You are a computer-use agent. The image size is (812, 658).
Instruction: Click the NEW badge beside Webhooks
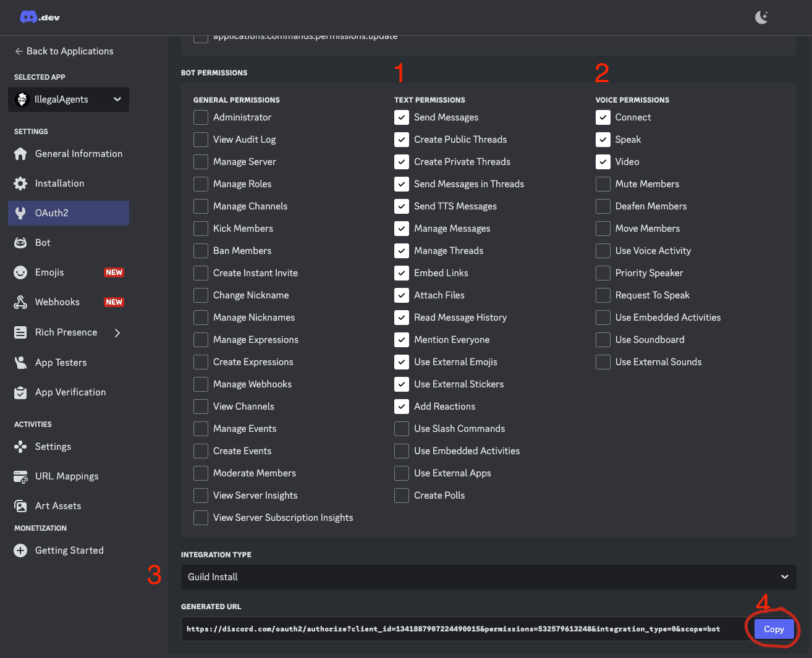tap(114, 302)
